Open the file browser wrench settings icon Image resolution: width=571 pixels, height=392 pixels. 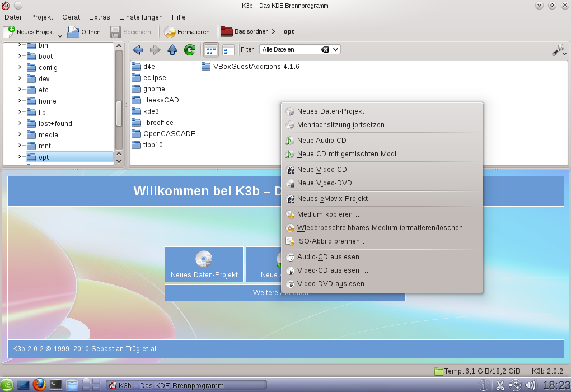point(558,50)
